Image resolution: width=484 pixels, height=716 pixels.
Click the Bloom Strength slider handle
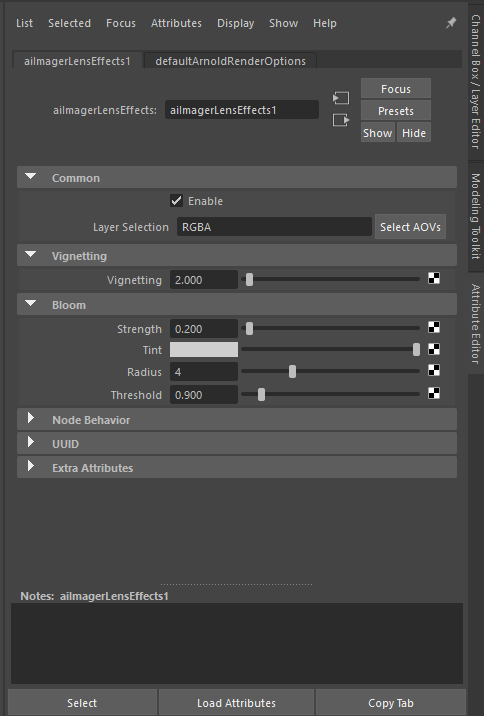pos(249,328)
